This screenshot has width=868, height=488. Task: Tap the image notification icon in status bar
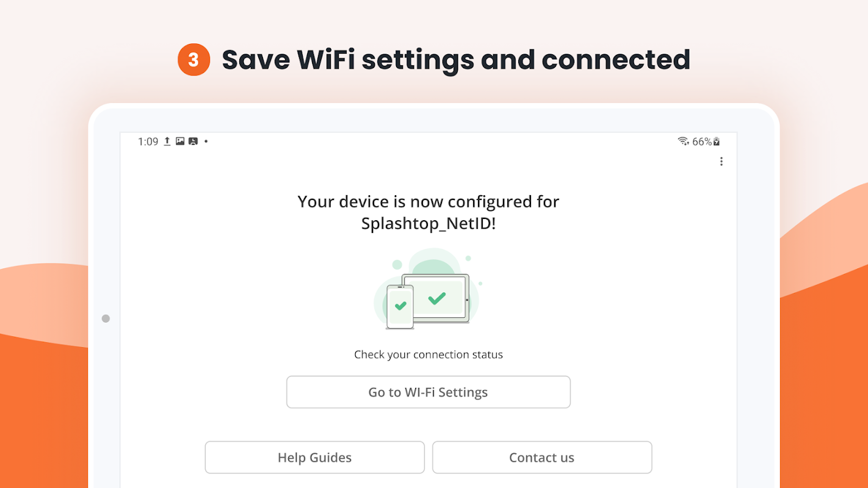click(180, 142)
